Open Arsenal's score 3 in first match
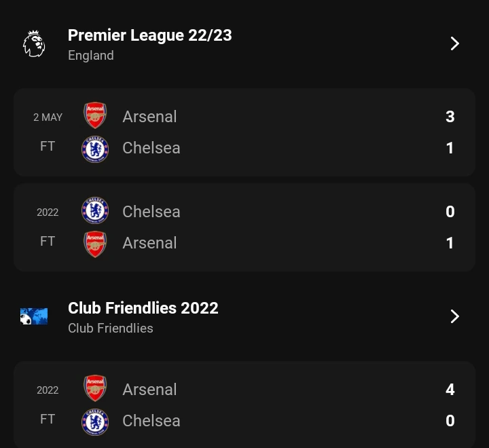 click(450, 117)
